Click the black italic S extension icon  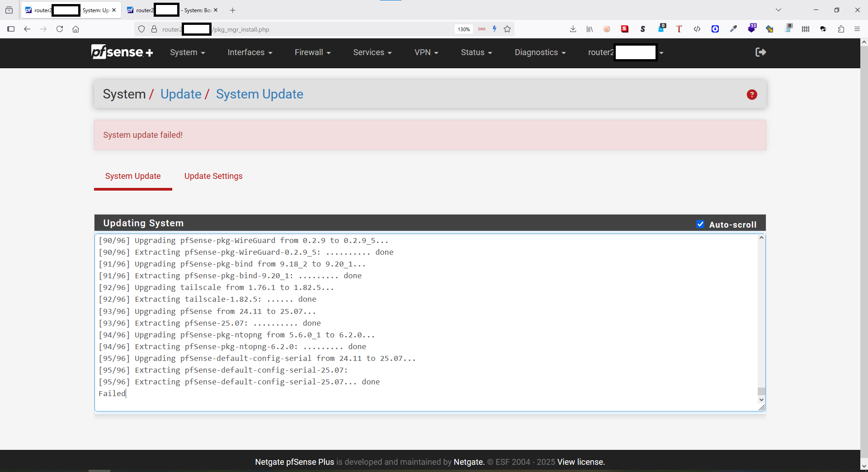coord(643,29)
